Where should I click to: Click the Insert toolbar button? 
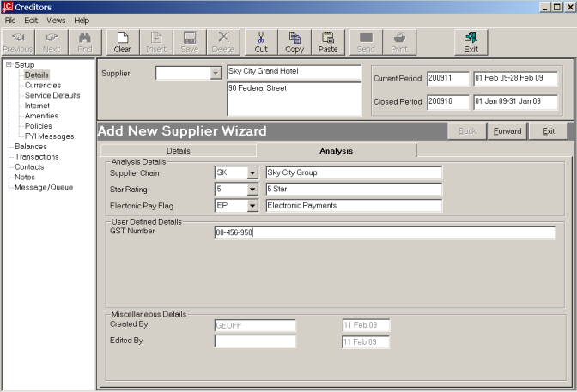[156, 42]
